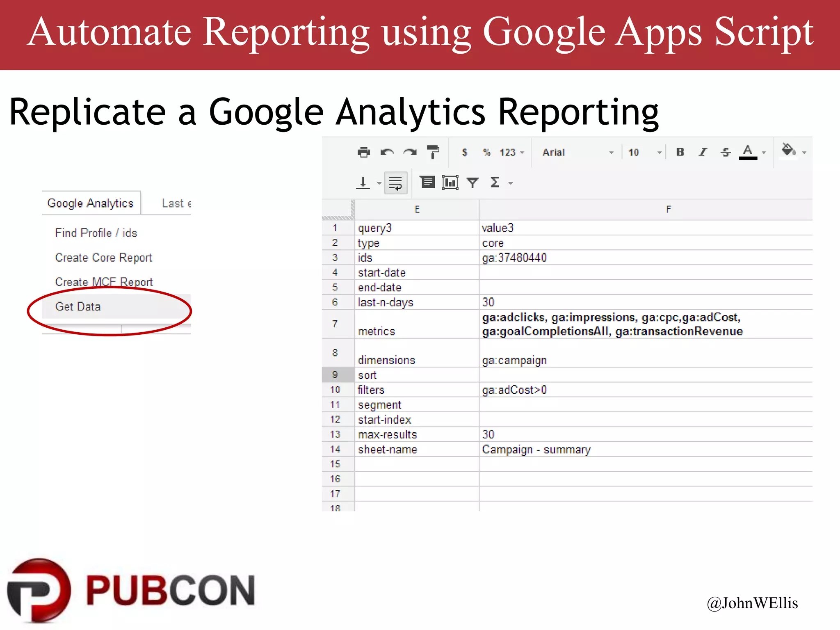The height and width of the screenshot is (630, 840).
Task: Click the 'Campaign - summary' cell
Action: click(x=646, y=449)
